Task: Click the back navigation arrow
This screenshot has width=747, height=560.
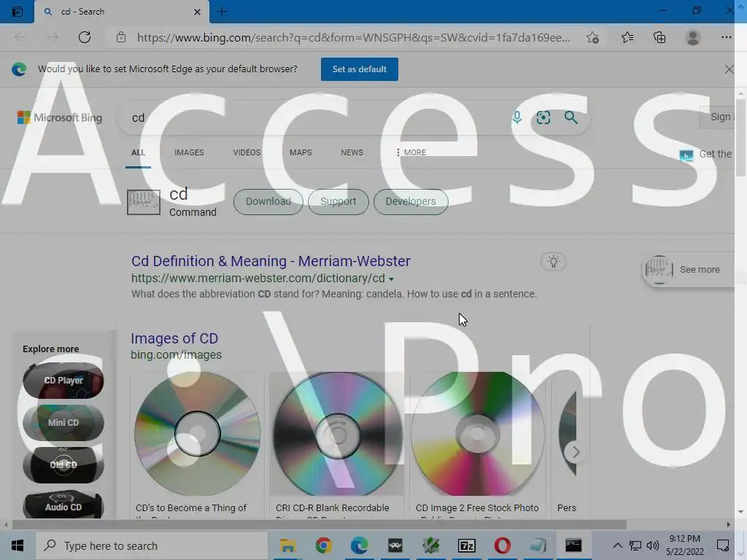Action: click(x=20, y=37)
